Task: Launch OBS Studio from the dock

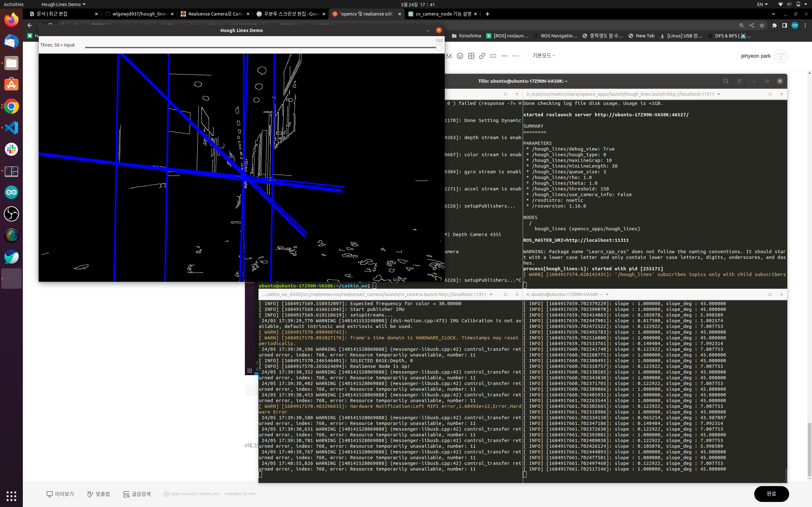Action: (x=11, y=214)
